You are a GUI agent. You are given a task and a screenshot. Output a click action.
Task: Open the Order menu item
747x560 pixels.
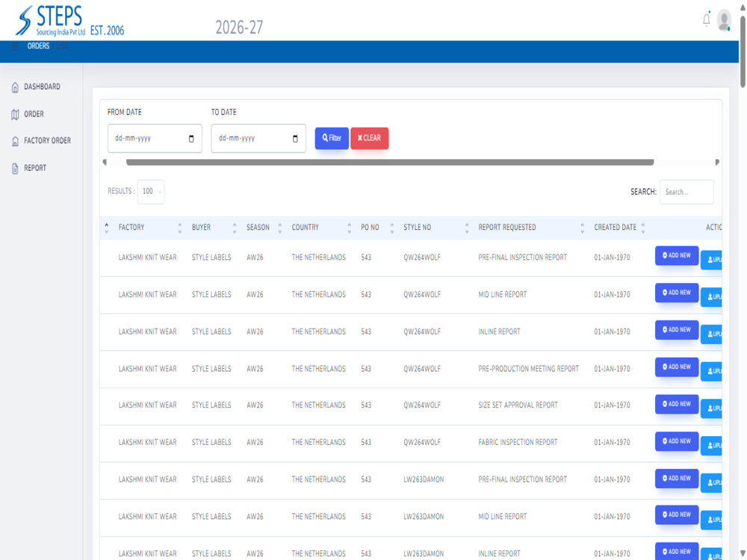tap(34, 113)
